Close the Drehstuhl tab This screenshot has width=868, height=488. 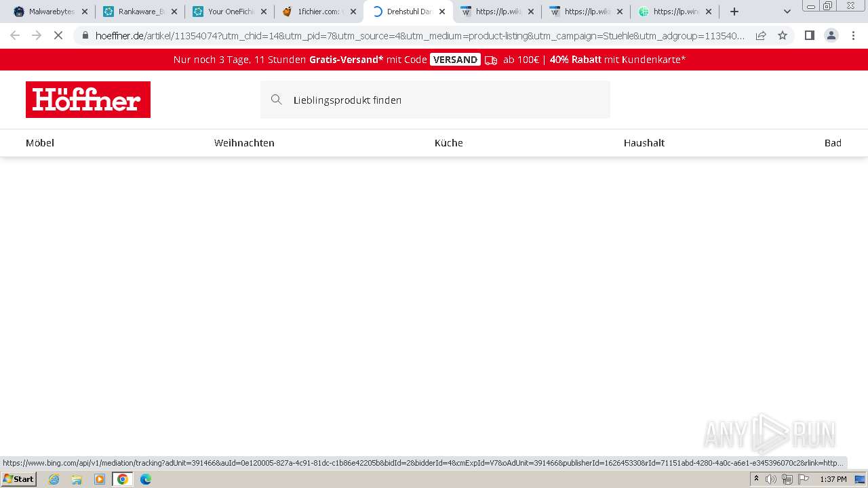pyautogui.click(x=442, y=12)
